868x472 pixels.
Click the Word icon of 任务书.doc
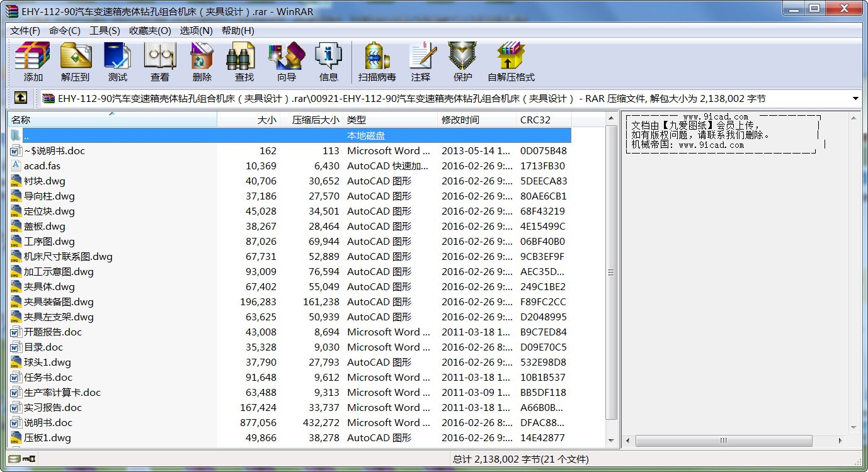(16, 377)
